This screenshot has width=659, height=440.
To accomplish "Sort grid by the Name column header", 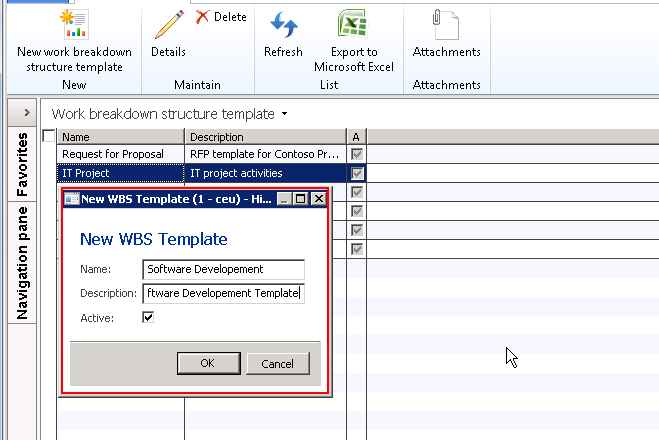I will (120, 136).
